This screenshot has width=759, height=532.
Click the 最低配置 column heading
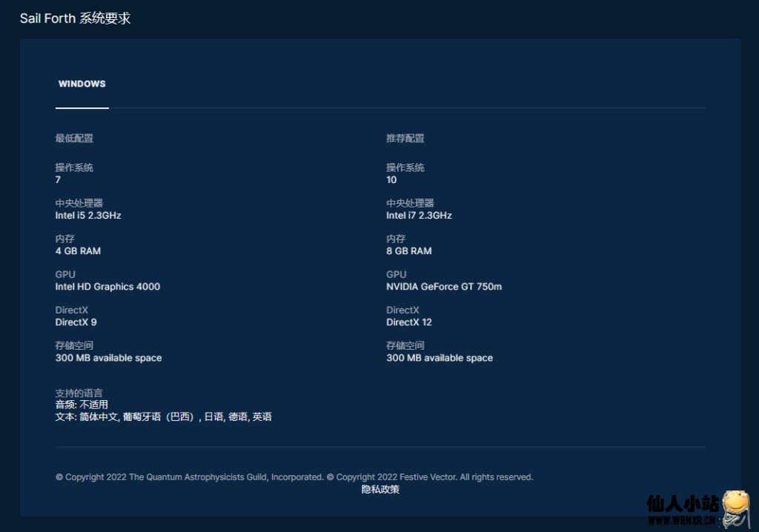74,139
